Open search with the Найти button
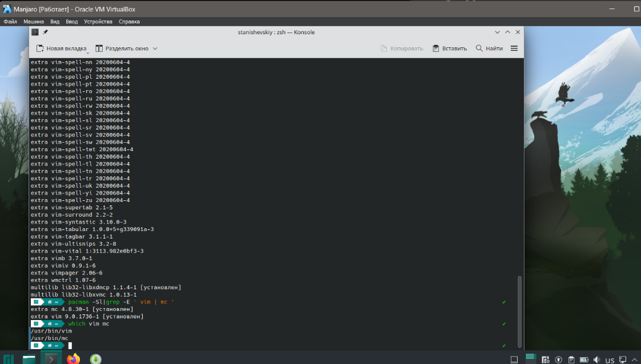This screenshot has height=364, width=641. (489, 48)
